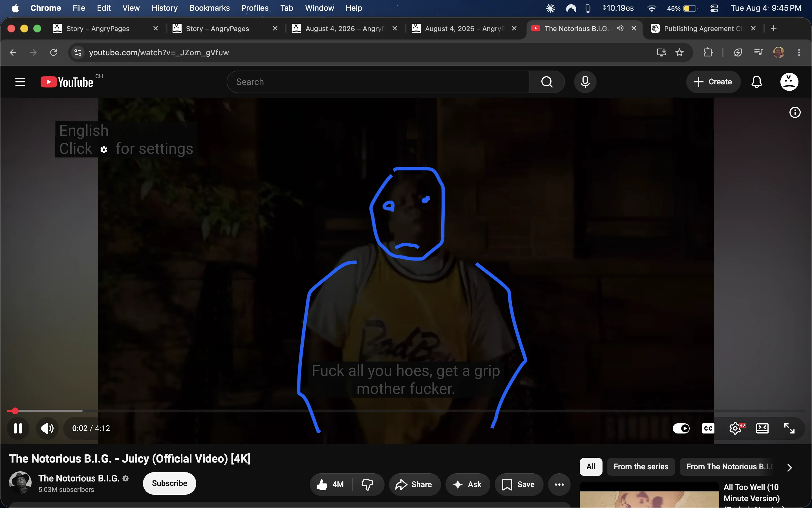
Task: Open the Profiles menu
Action: click(255, 8)
